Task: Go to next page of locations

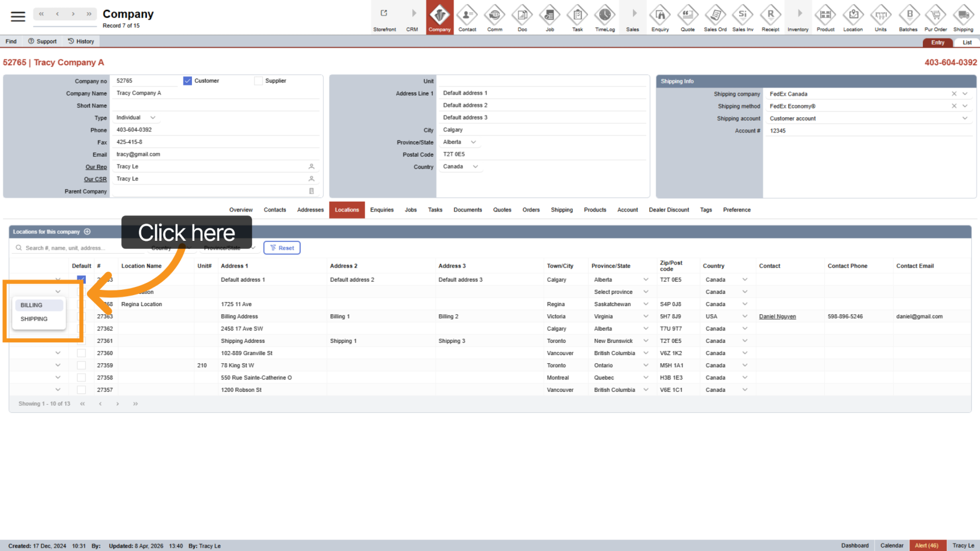Action: 118,403
